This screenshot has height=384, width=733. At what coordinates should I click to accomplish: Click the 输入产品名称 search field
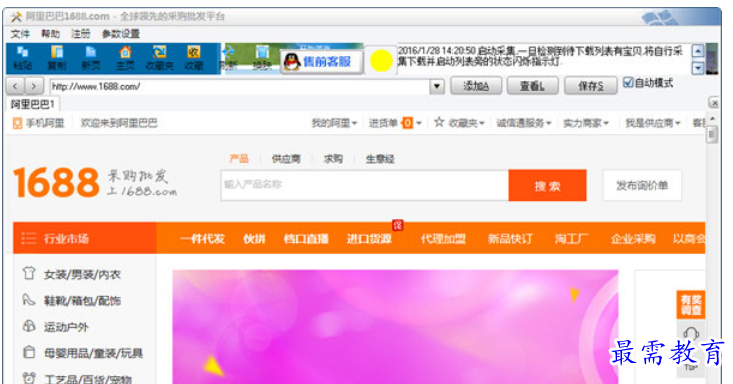pos(365,186)
